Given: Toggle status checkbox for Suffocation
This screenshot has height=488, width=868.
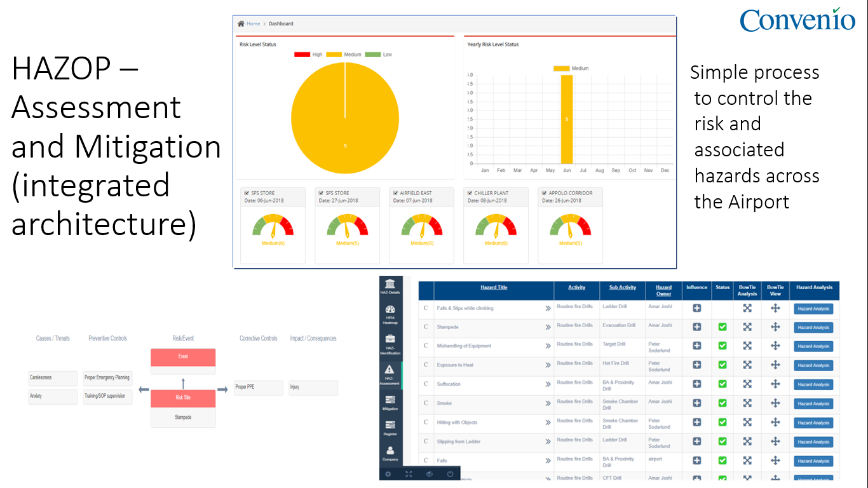Looking at the screenshot, I should [722, 384].
